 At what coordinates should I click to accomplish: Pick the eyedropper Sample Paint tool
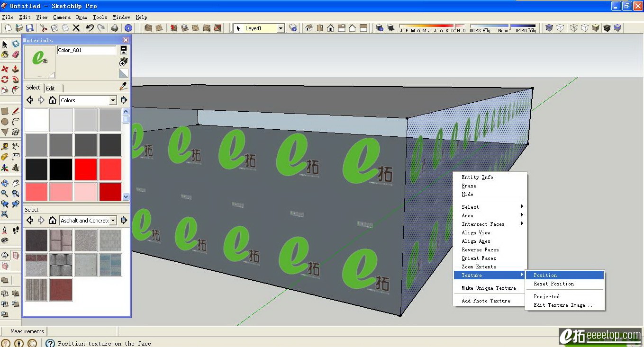click(123, 87)
